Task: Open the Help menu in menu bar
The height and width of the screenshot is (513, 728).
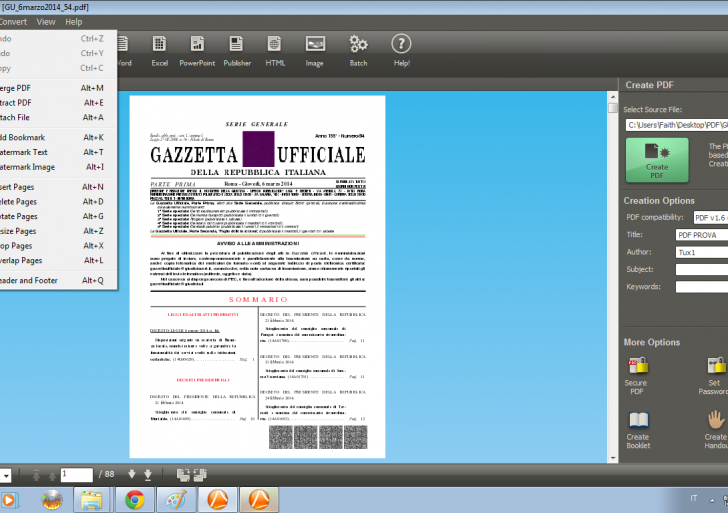Action: (74, 21)
